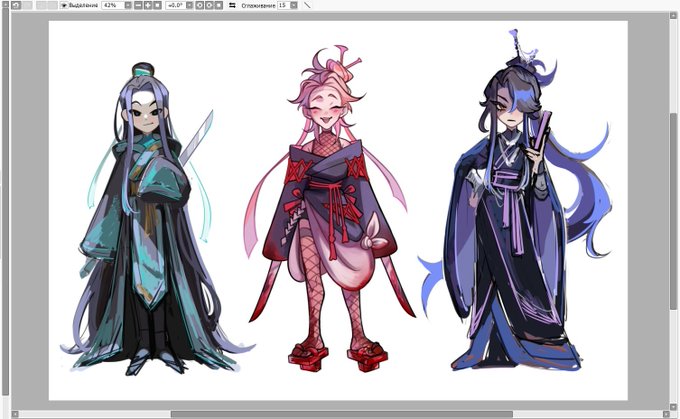The width and height of the screenshot is (680, 419).
Task: Toggle the Выделение selection visibility checkbox
Action: [64, 5]
